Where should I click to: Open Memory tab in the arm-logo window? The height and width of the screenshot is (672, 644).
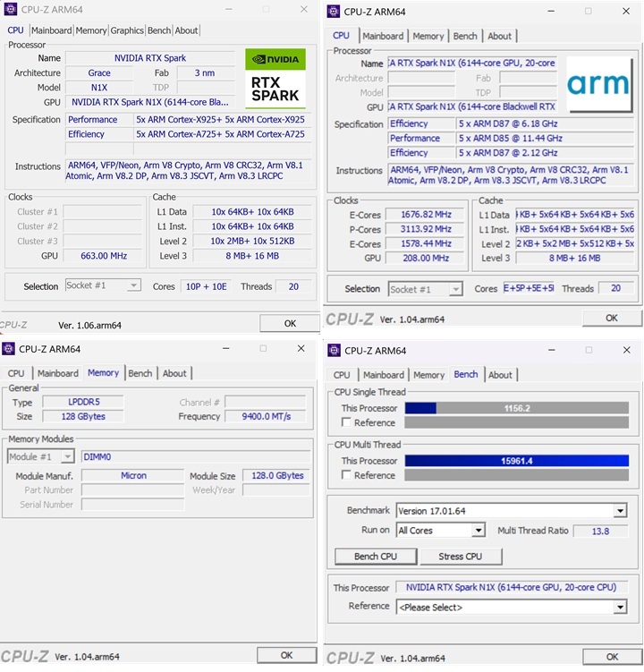(428, 36)
